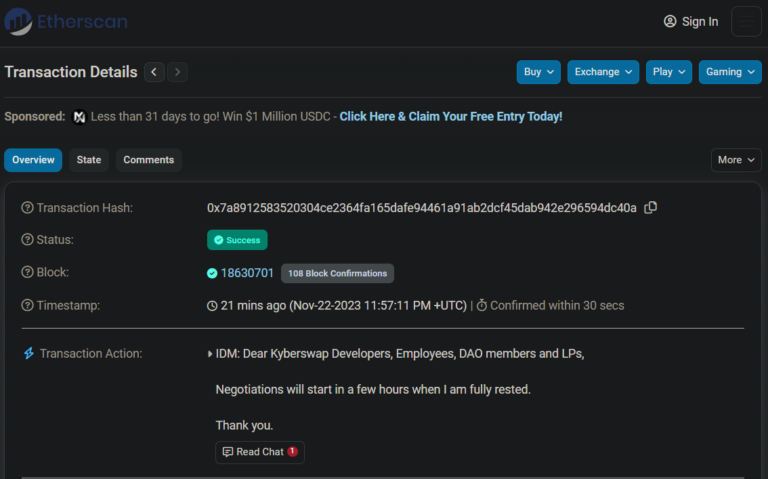Click the green check beside block number

coord(212,273)
